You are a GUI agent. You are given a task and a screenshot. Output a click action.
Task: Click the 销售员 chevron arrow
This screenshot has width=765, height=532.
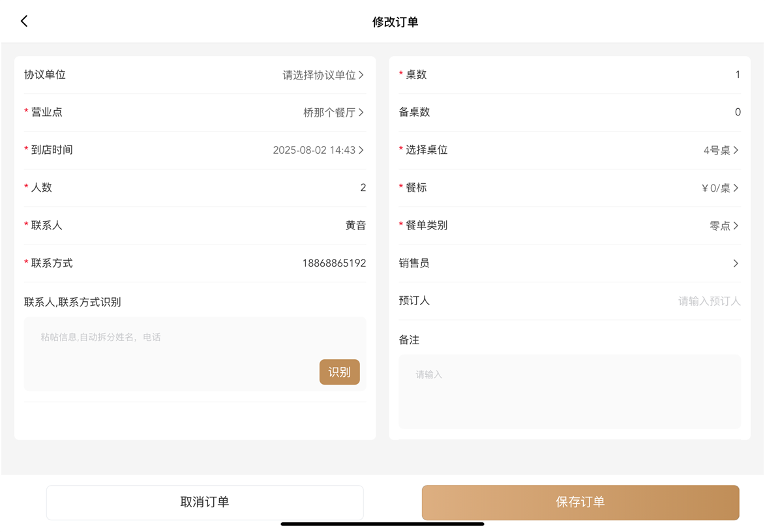(x=736, y=263)
